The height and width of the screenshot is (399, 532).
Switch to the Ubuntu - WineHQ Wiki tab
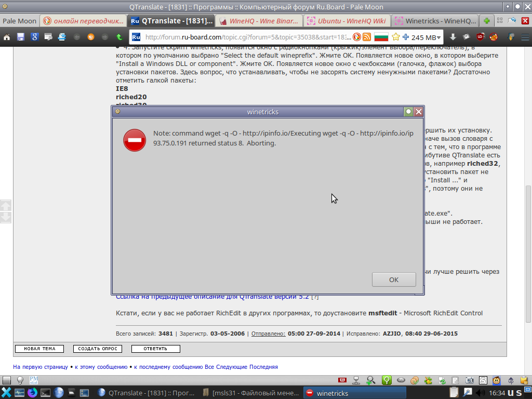[x=347, y=21]
